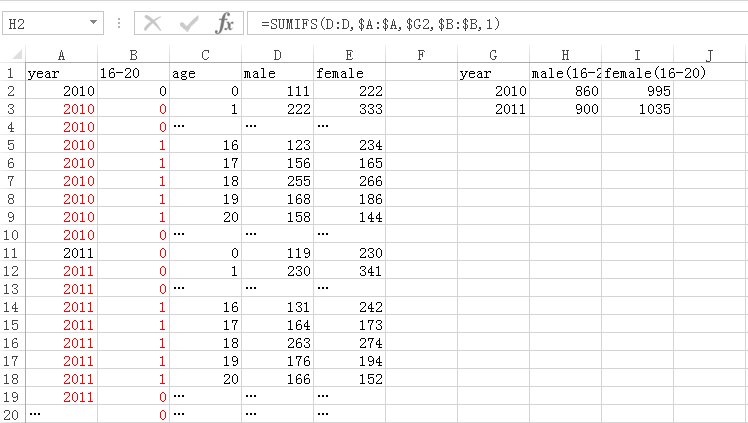Click the '16-20' header cell in column B
Screen dimensions: 748x423
click(133, 73)
